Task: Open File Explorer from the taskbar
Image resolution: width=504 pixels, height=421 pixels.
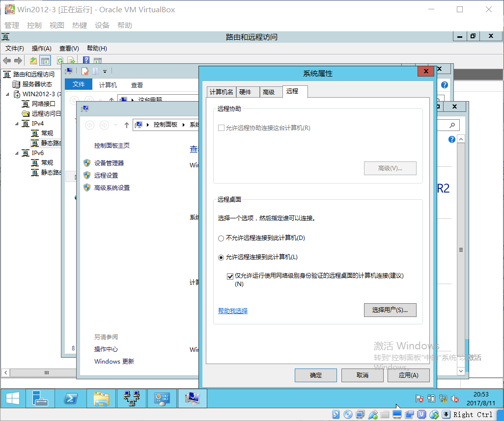Action: tap(101, 398)
